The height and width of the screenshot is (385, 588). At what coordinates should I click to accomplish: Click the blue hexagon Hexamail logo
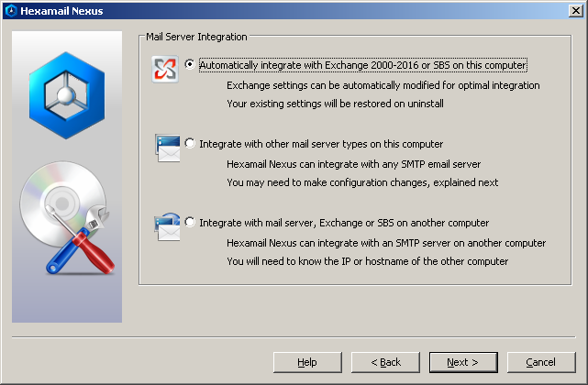pyautogui.click(x=67, y=95)
